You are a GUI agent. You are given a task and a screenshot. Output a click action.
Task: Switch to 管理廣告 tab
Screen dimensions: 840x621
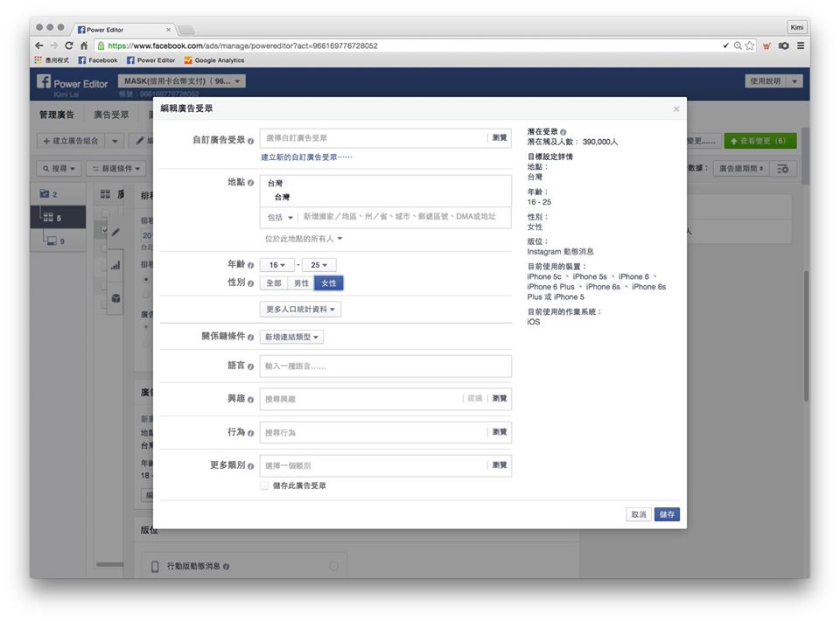point(57,115)
